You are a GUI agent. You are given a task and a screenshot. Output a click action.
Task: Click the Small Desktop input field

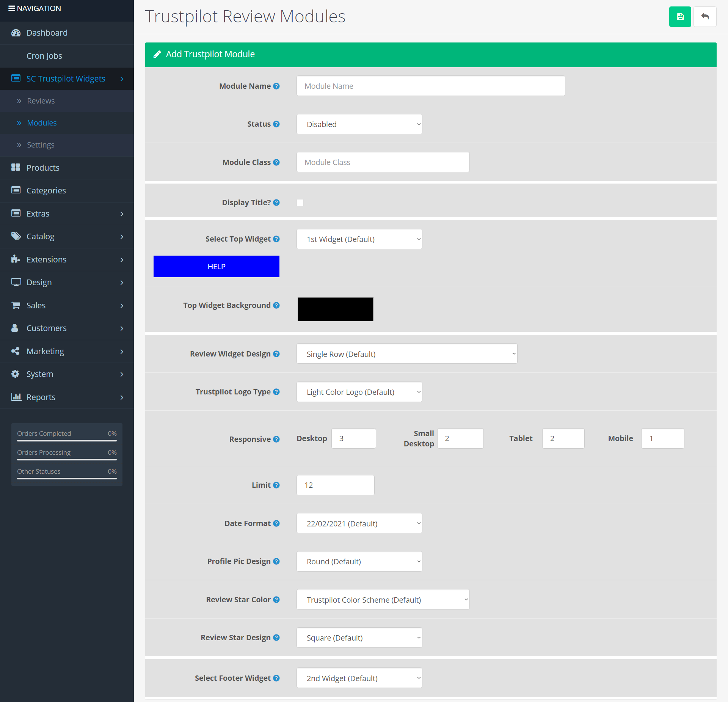point(460,438)
